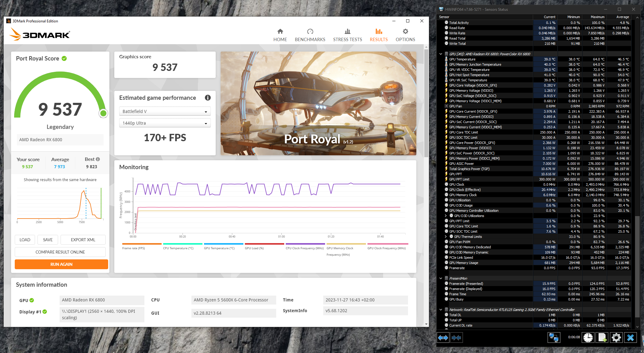Expand the GPU D3D Utilizations sensor group
The height and width of the screenshot is (353, 644).
pyautogui.click(x=446, y=216)
